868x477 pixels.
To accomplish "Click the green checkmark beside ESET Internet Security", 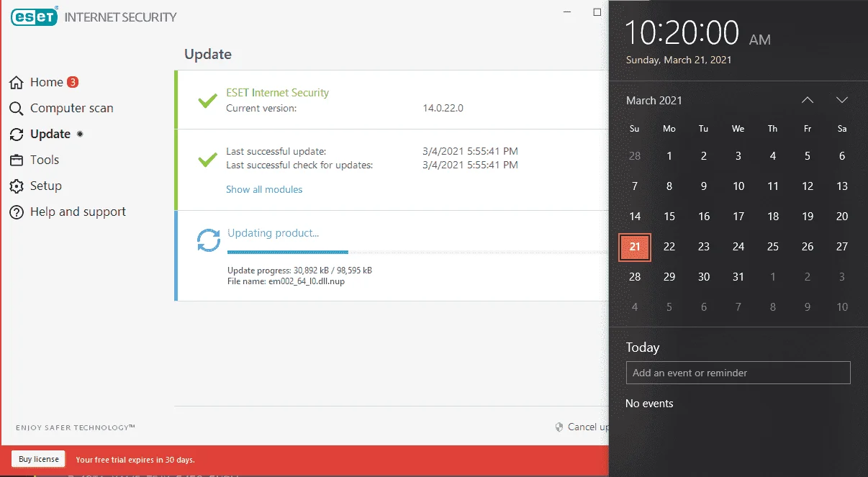I will coord(208,100).
